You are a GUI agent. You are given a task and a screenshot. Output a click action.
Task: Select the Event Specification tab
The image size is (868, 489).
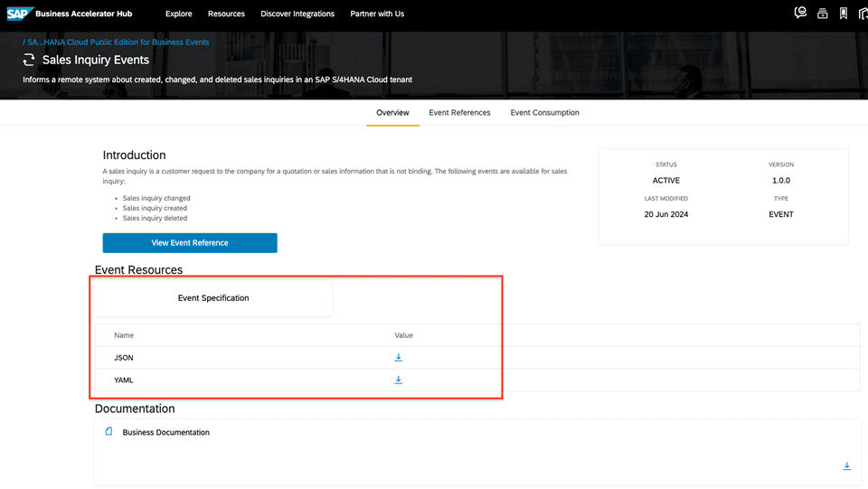pyautogui.click(x=213, y=298)
